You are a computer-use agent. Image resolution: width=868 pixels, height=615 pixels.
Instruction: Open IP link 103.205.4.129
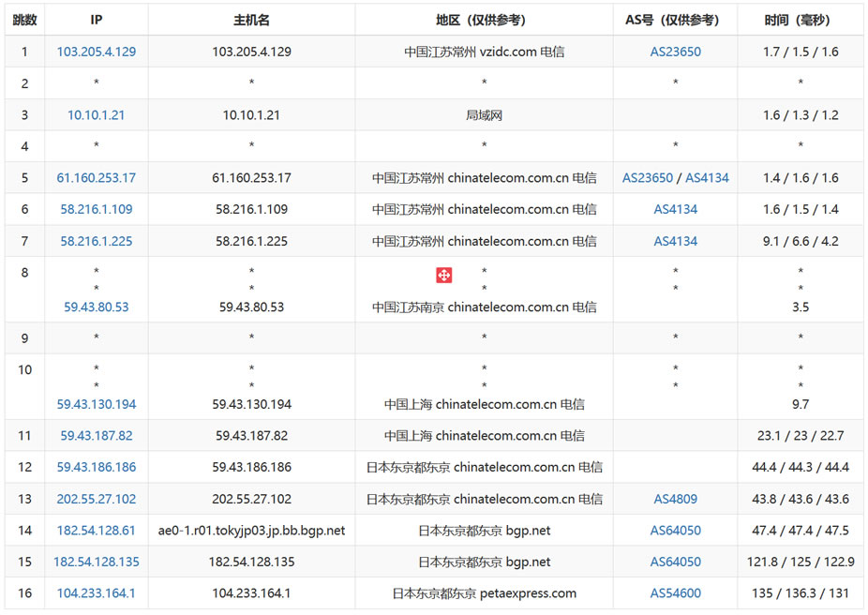(x=97, y=52)
